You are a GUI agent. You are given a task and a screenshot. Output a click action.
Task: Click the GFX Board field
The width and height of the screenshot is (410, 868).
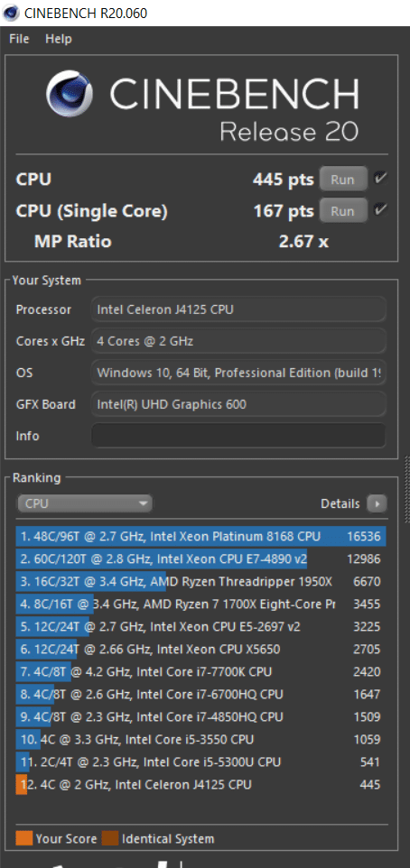pyautogui.click(x=238, y=404)
